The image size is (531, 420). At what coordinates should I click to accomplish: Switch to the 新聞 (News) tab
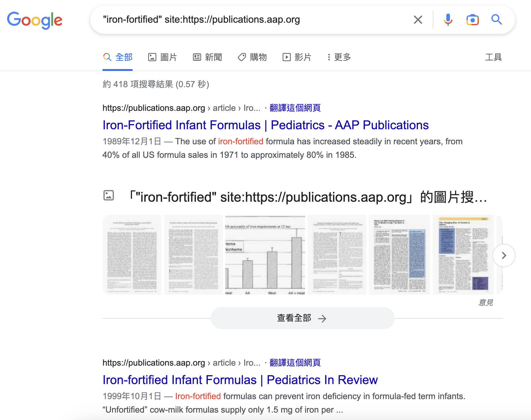pyautogui.click(x=207, y=57)
